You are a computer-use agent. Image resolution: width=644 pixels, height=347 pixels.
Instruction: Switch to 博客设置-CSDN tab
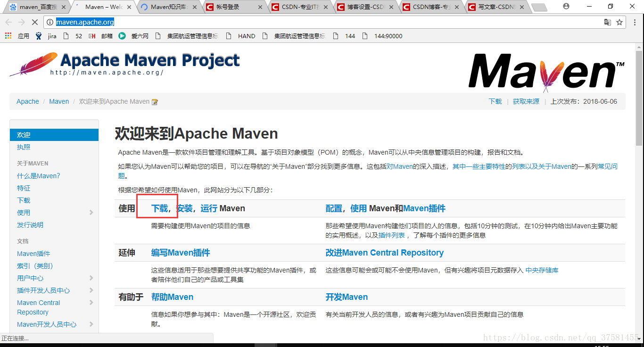tap(365, 7)
